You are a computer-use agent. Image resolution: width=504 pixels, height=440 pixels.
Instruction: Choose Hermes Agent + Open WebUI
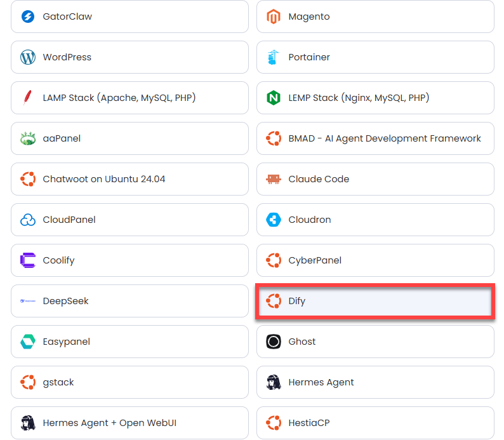coord(130,423)
